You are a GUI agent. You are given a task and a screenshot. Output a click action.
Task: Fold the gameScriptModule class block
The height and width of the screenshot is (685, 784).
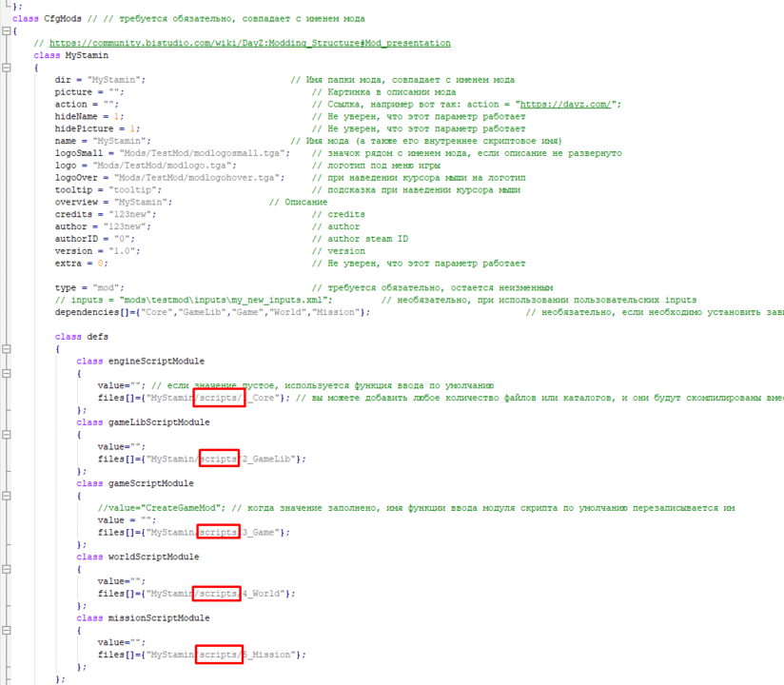tap(6, 496)
